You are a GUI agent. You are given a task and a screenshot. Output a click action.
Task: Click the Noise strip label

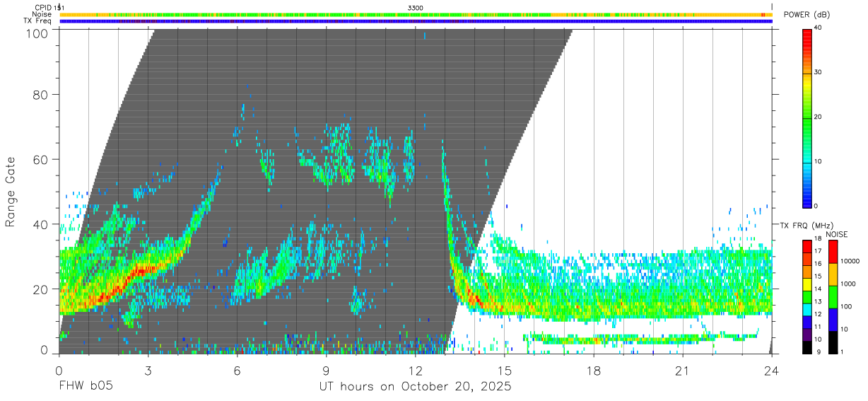(42, 13)
